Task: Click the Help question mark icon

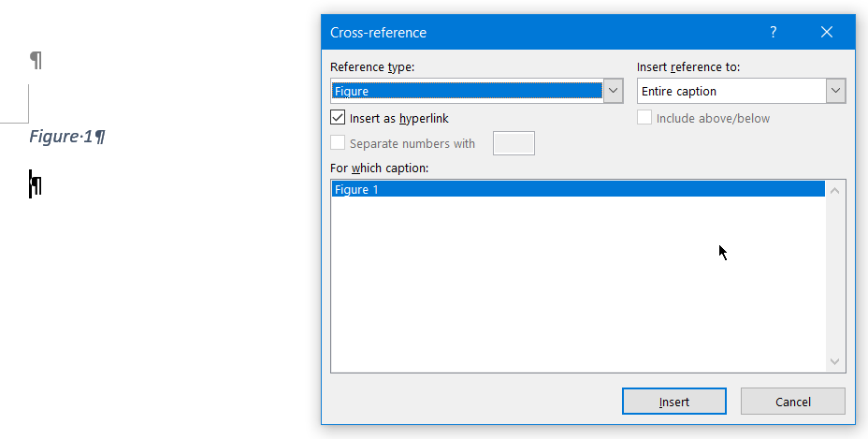Action: pos(774,32)
